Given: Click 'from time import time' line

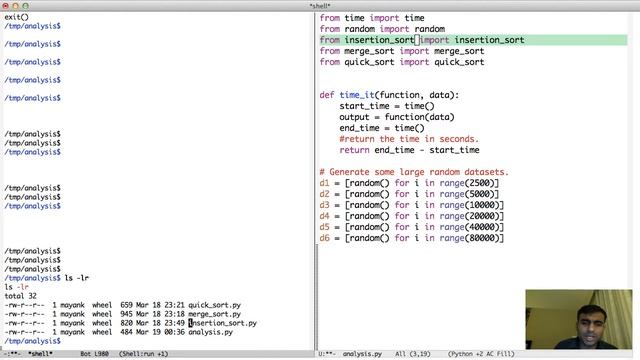Looking at the screenshot, I should (x=372, y=18).
